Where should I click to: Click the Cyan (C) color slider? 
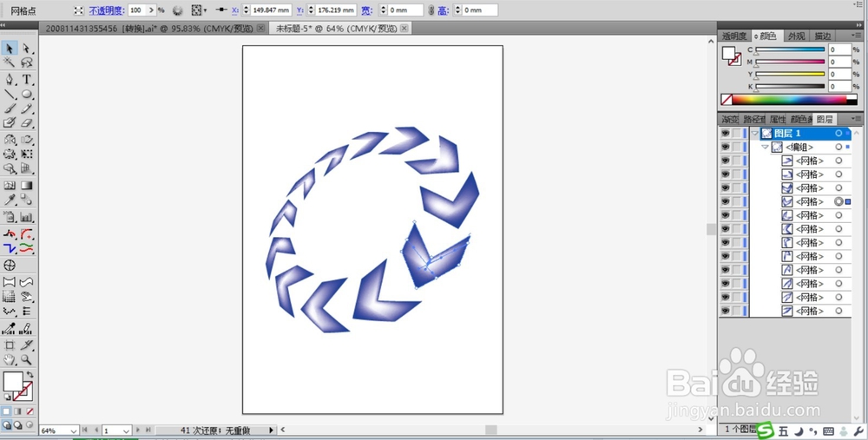click(x=790, y=49)
